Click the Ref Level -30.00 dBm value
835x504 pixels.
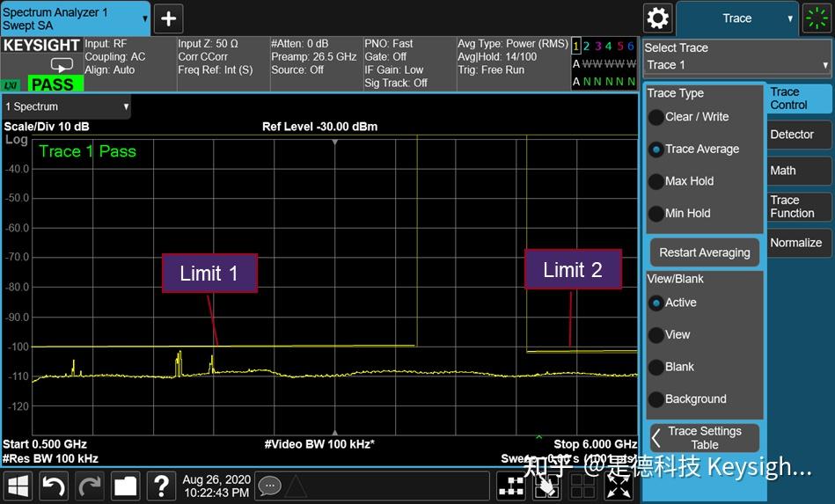coord(319,127)
